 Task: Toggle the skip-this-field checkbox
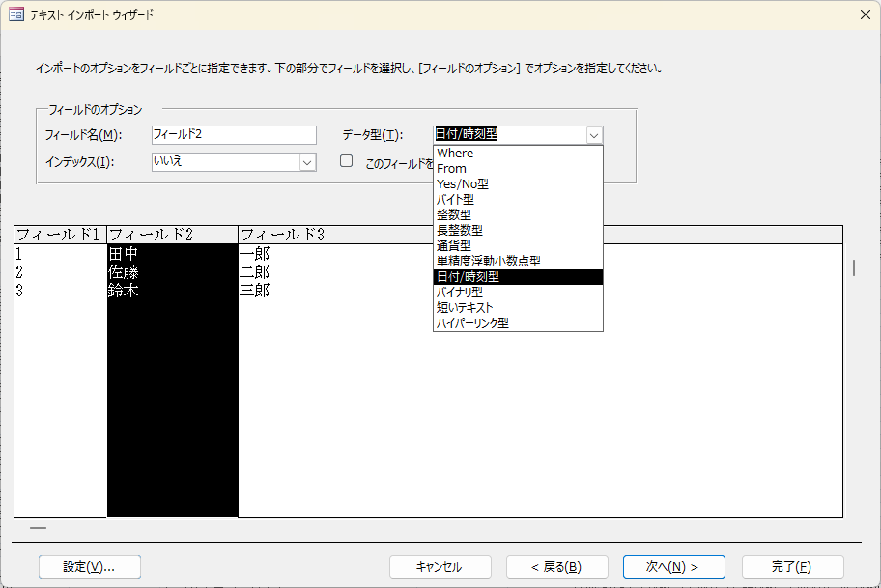[347, 161]
